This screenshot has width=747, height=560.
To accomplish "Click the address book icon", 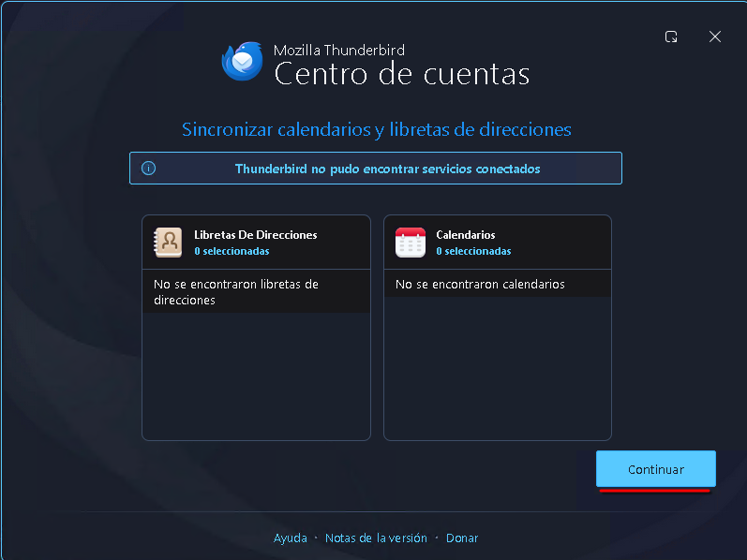I will tap(168, 243).
